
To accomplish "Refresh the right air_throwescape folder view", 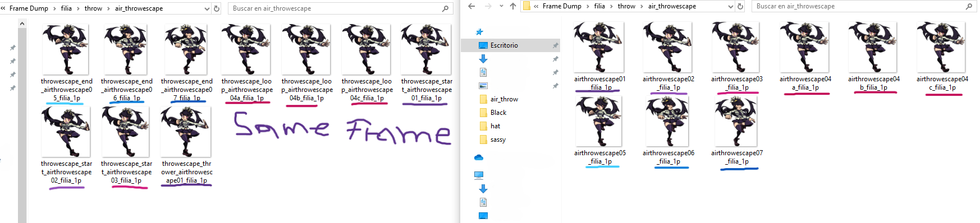I will click(x=740, y=6).
